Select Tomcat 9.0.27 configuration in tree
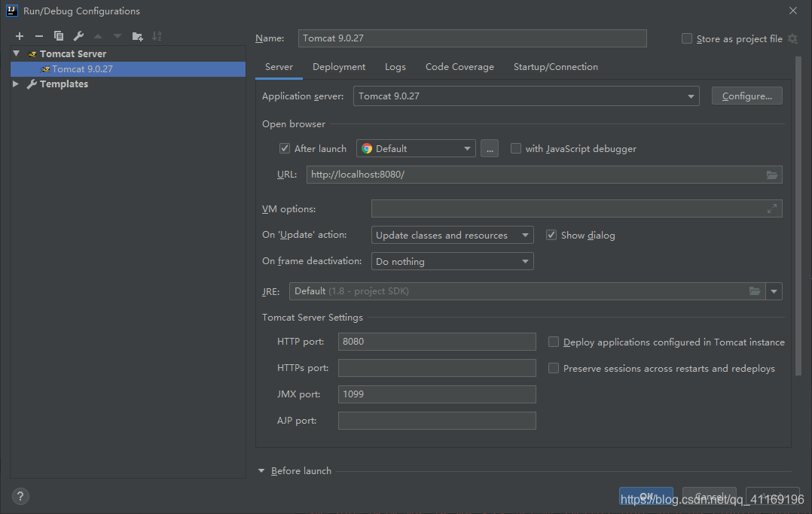This screenshot has width=812, height=514. [128, 68]
